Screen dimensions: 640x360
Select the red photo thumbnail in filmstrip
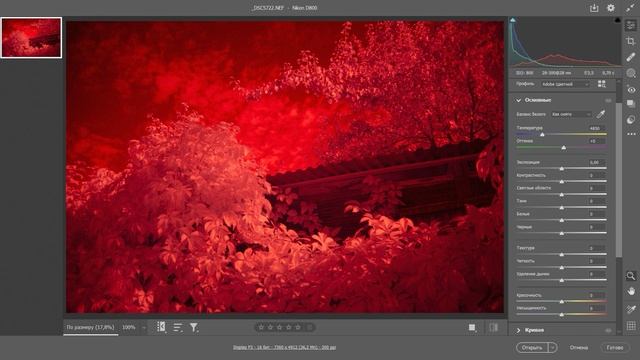[x=31, y=38]
